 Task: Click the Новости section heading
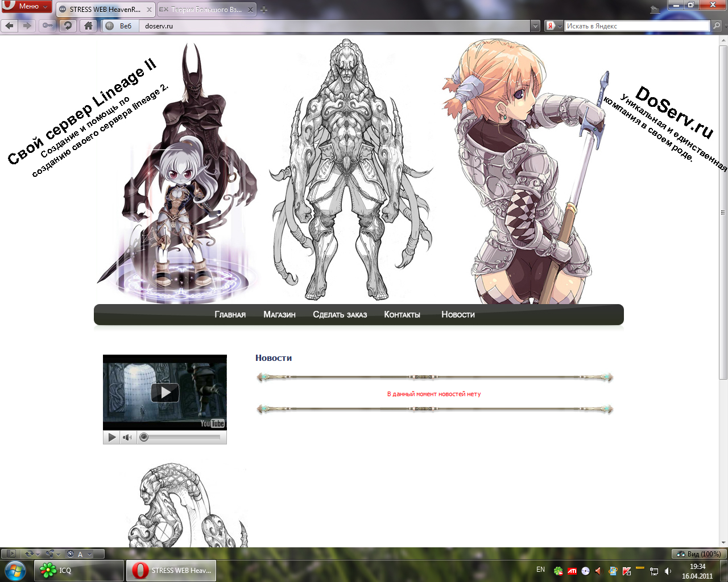coord(274,358)
